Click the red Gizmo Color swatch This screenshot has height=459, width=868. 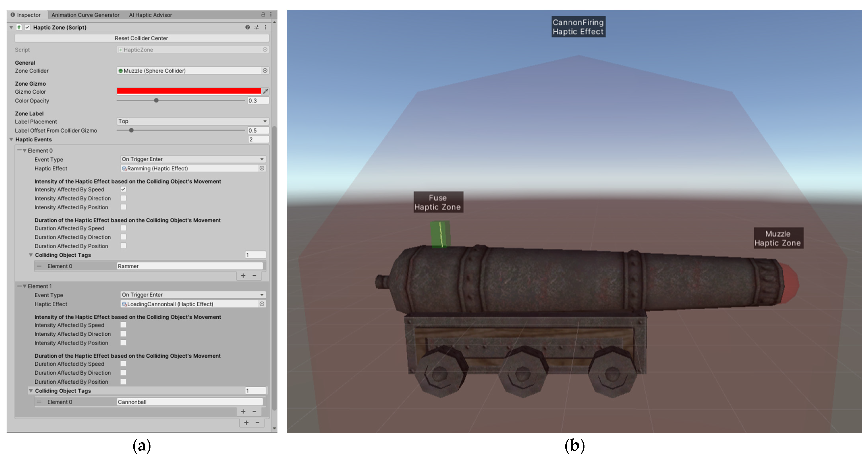click(189, 91)
